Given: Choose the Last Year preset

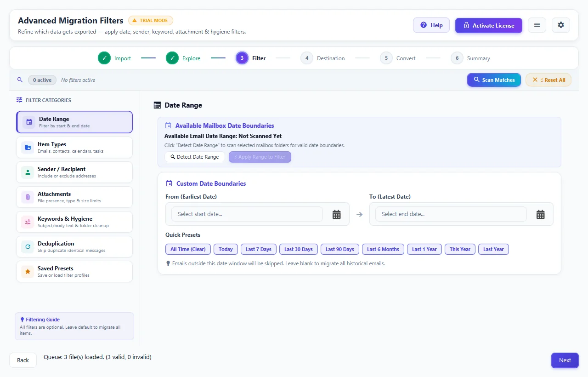Looking at the screenshot, I should pyautogui.click(x=493, y=249).
